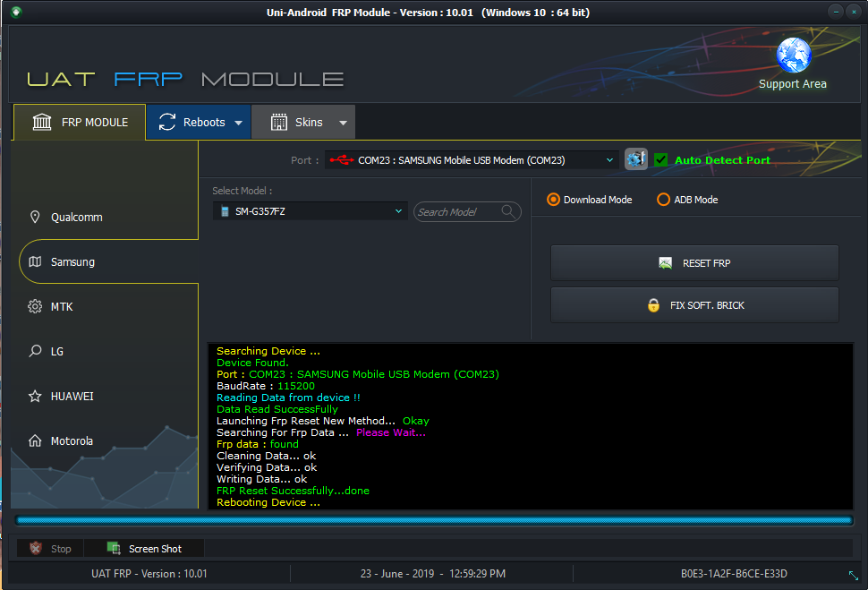This screenshot has height=590, width=868.
Task: Click the app logo in title bar
Action: coord(15,13)
